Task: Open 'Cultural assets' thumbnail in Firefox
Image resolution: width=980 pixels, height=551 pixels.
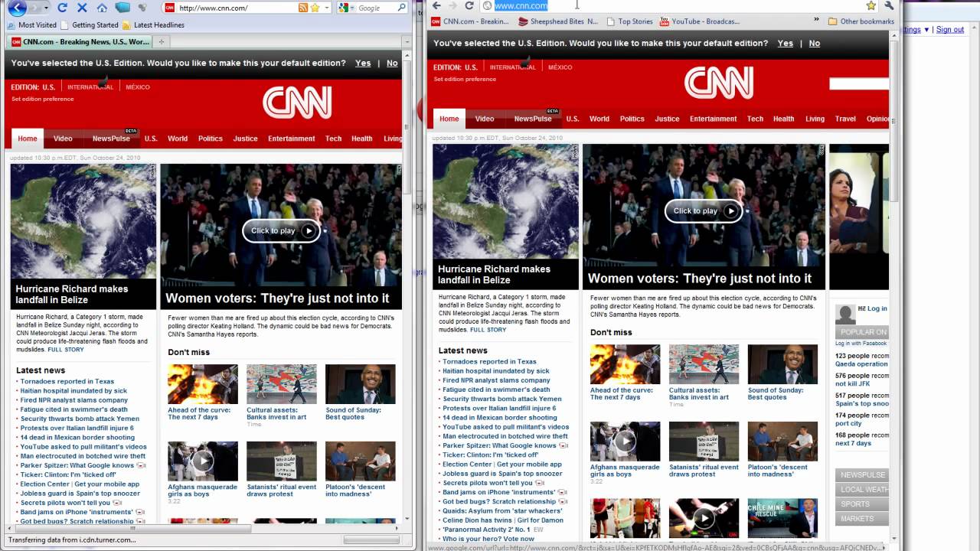Action: pyautogui.click(x=281, y=384)
